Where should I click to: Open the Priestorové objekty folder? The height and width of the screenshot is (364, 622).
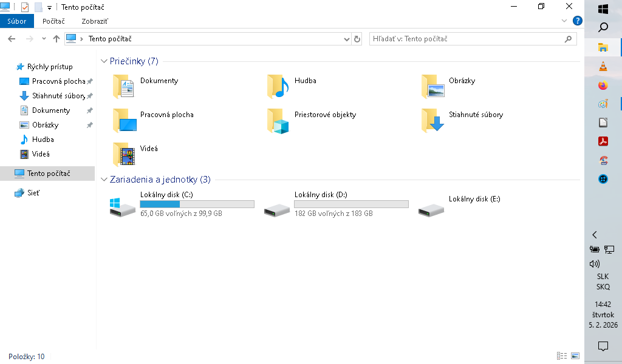click(x=278, y=121)
